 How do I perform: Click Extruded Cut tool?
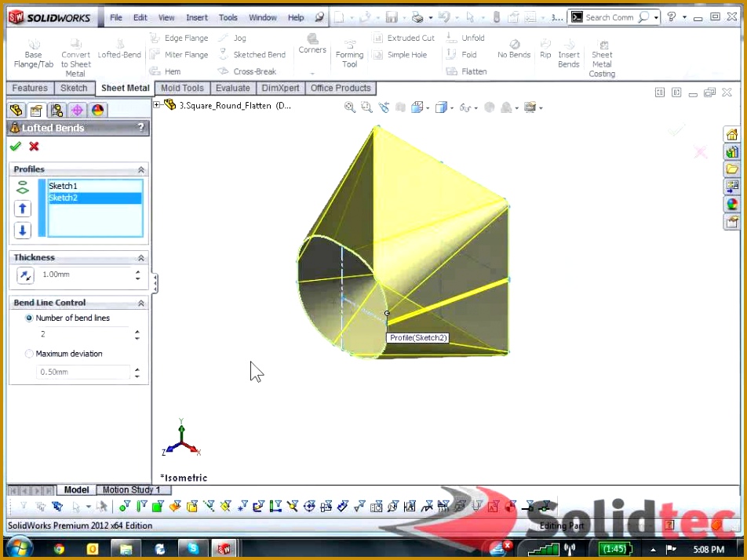point(404,38)
